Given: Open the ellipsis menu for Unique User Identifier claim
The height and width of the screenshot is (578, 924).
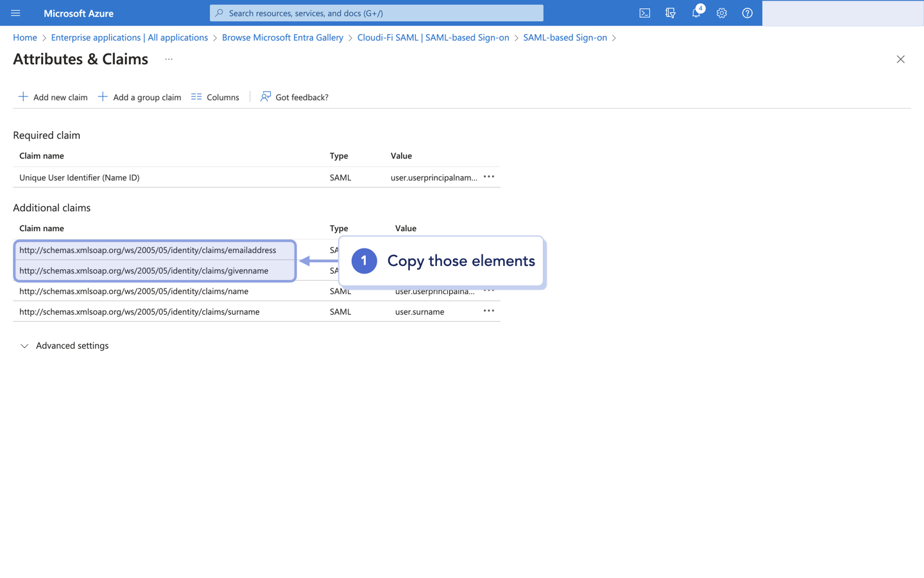Looking at the screenshot, I should 488,177.
